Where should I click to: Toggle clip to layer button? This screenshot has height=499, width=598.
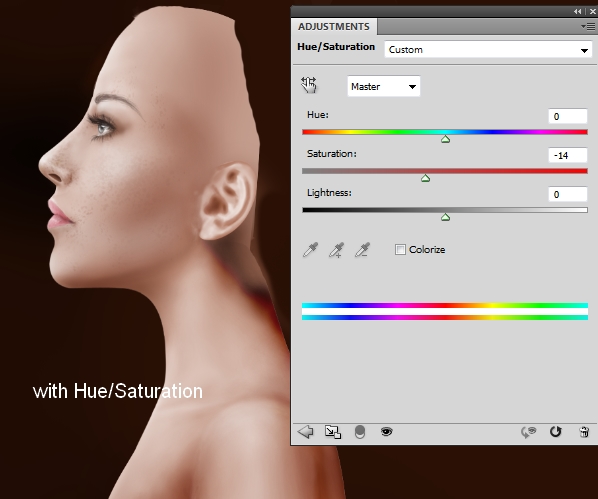tap(360, 432)
